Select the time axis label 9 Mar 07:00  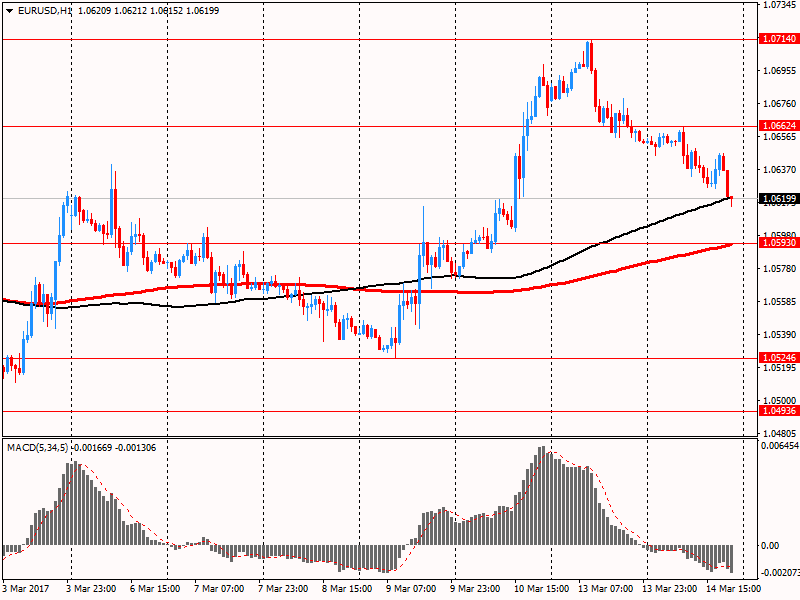[x=411, y=588]
